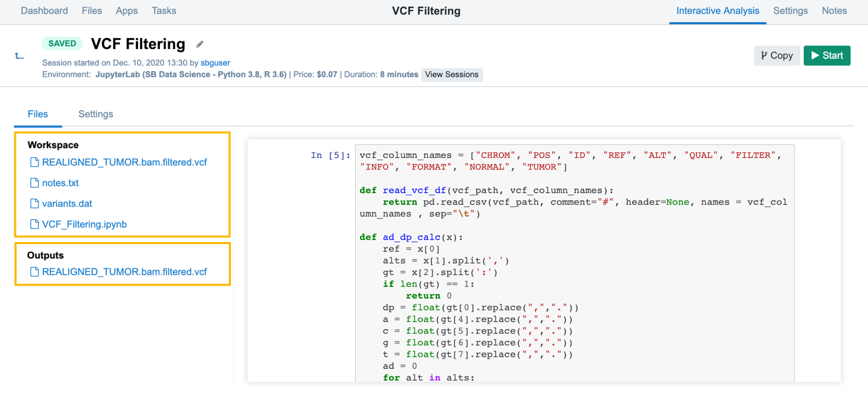
Task: Click the green Start button
Action: coord(827,56)
